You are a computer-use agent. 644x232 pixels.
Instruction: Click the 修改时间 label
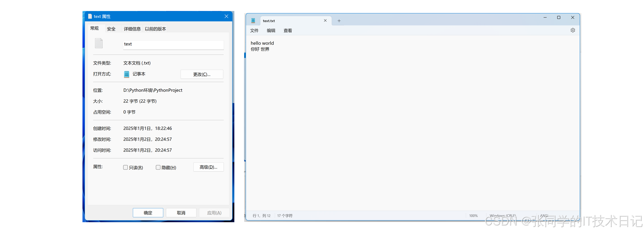102,139
